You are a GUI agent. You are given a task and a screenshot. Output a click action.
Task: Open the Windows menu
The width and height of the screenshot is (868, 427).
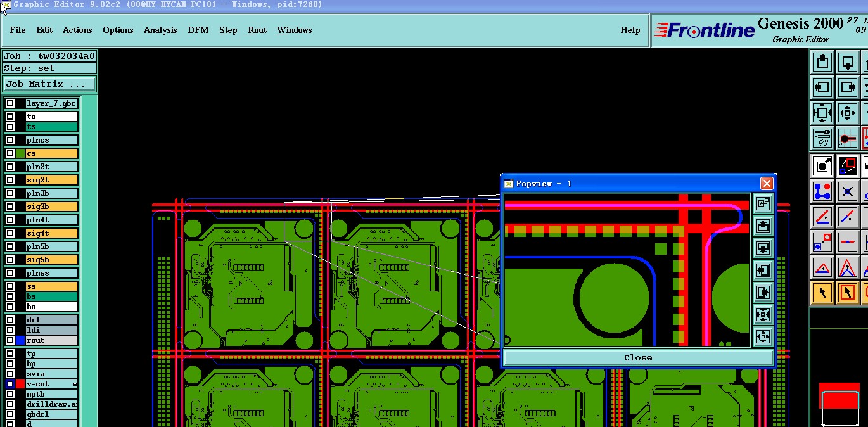(x=295, y=30)
